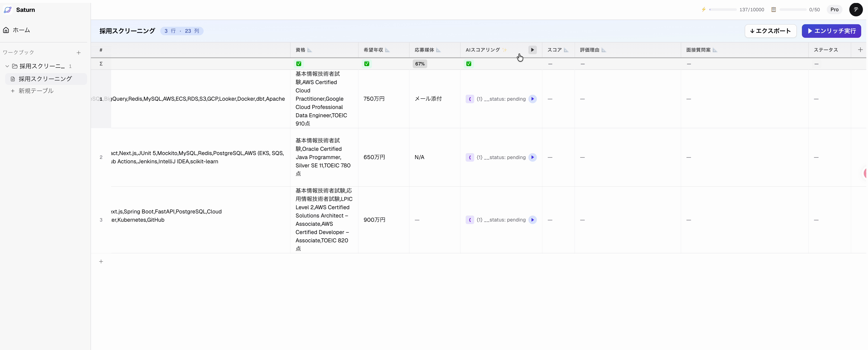Toggle the AIスコアリング summary green checkbox

(468, 64)
